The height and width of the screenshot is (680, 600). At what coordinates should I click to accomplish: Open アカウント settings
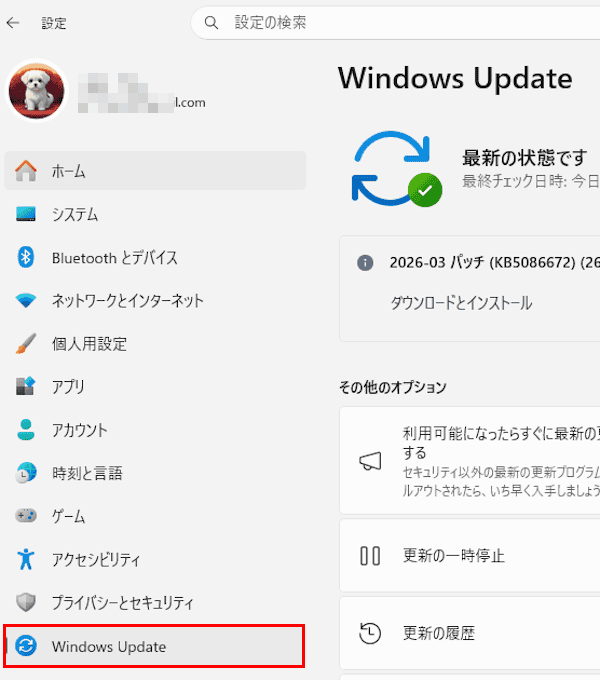(155, 430)
